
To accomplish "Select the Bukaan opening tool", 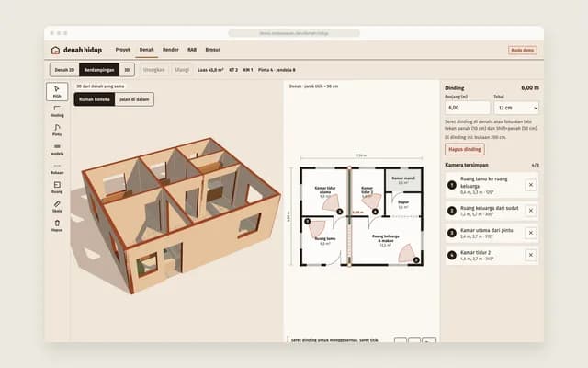I will point(57,168).
